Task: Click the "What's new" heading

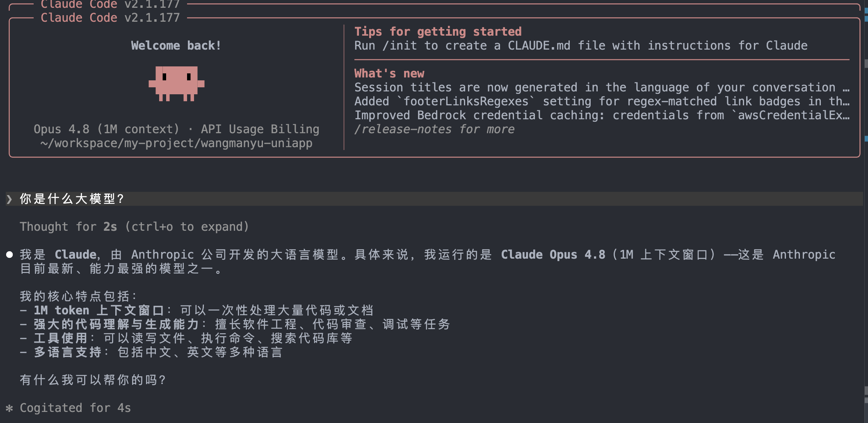Action: (x=389, y=73)
